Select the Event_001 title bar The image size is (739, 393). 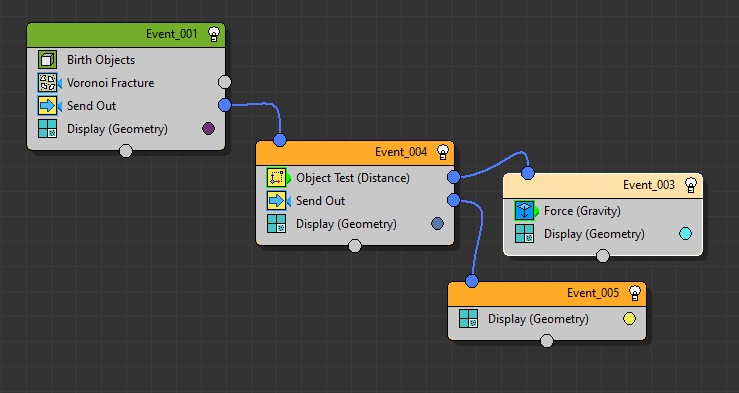click(x=126, y=35)
